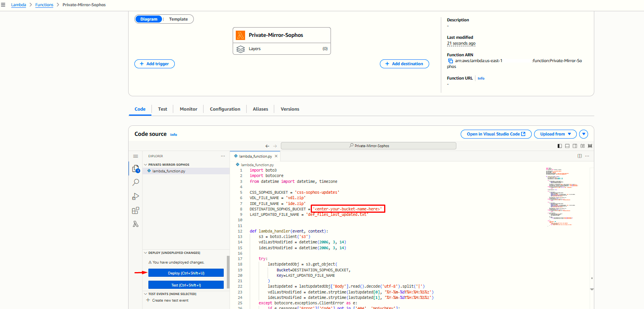Viewport: 644px width, 309px height.
Task: Click the split editor icon
Action: 580,156
